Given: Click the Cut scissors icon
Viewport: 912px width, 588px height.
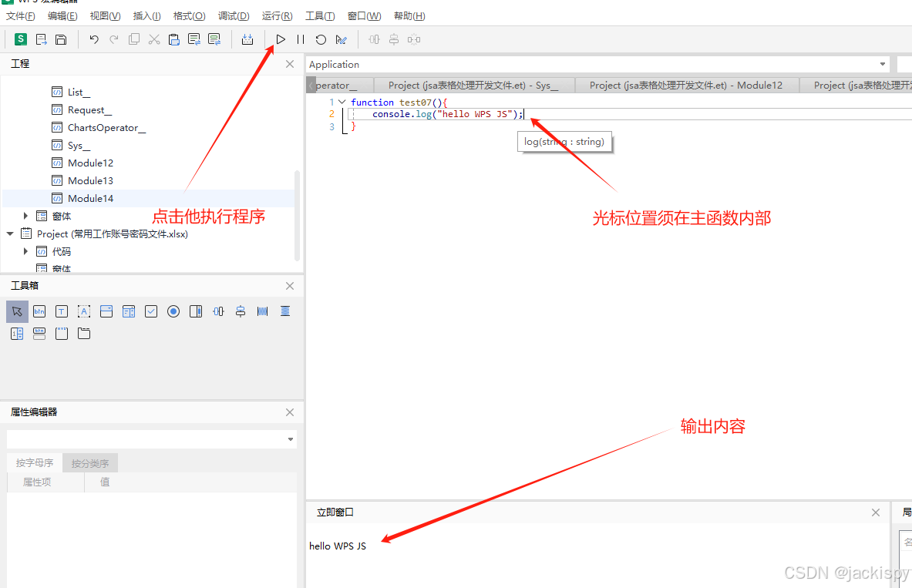Looking at the screenshot, I should point(153,39).
